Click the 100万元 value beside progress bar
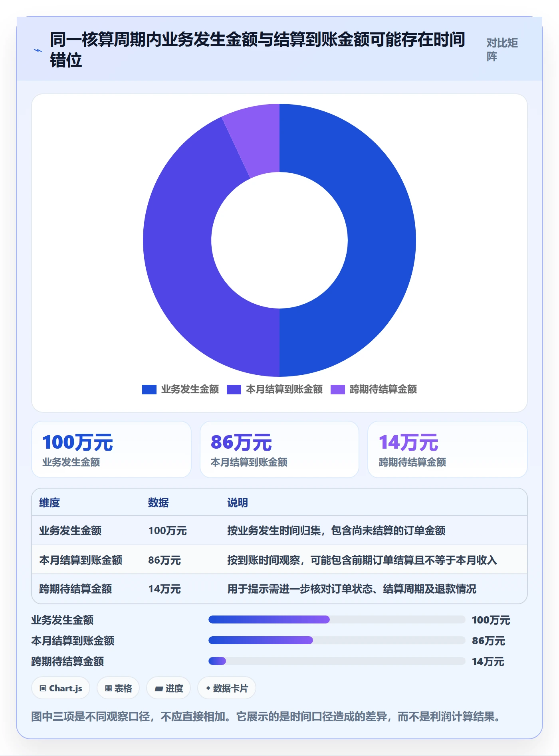 tap(491, 620)
